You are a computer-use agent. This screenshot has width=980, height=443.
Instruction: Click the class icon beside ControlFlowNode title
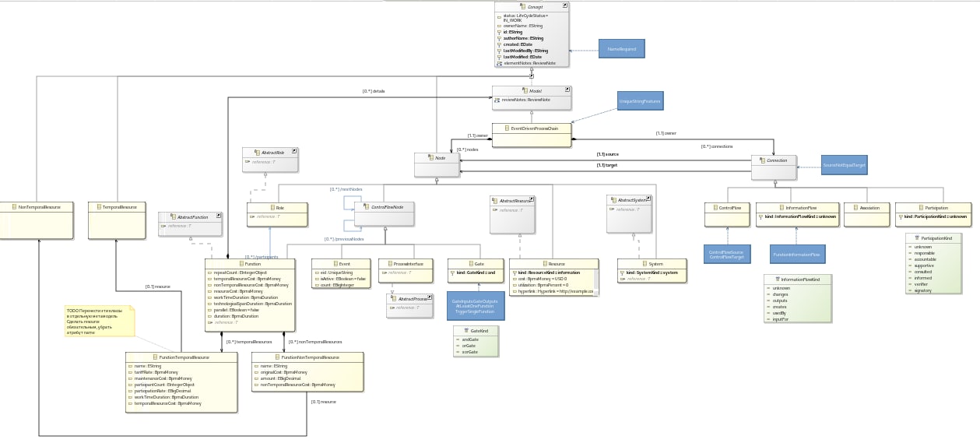[x=367, y=206]
